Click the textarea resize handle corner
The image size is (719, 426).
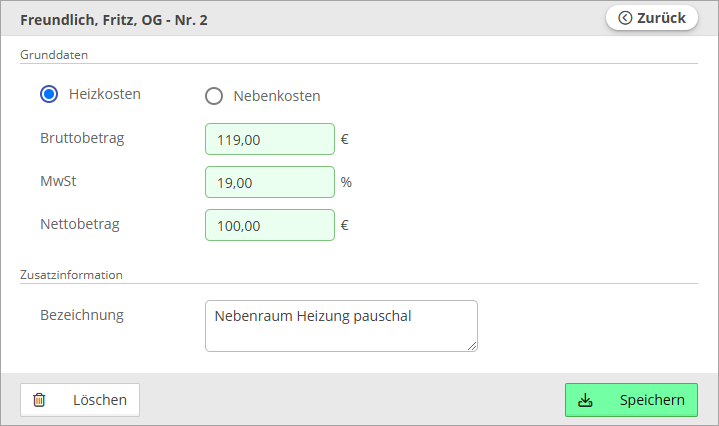tap(472, 346)
